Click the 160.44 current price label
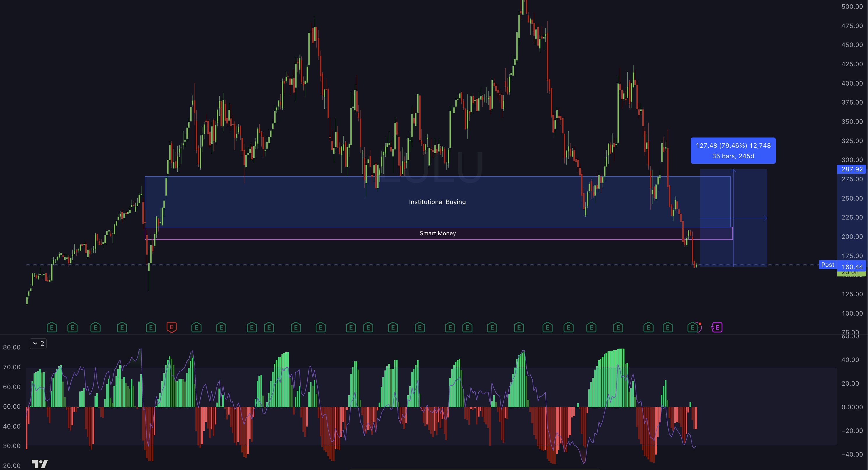 pyautogui.click(x=852, y=267)
